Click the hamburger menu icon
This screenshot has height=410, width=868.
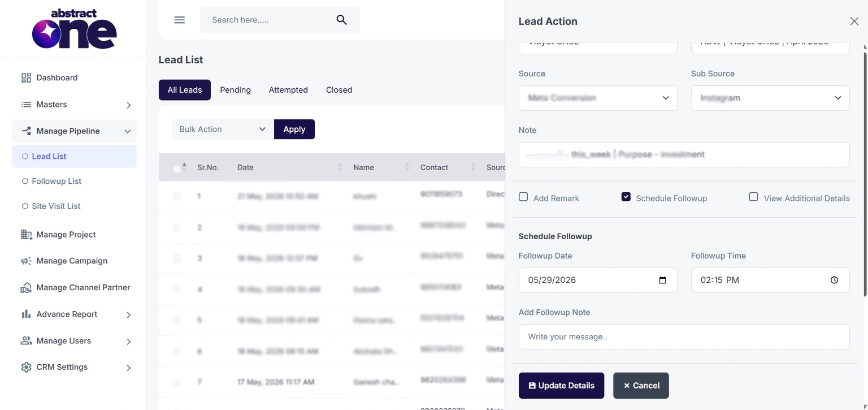[x=179, y=20]
